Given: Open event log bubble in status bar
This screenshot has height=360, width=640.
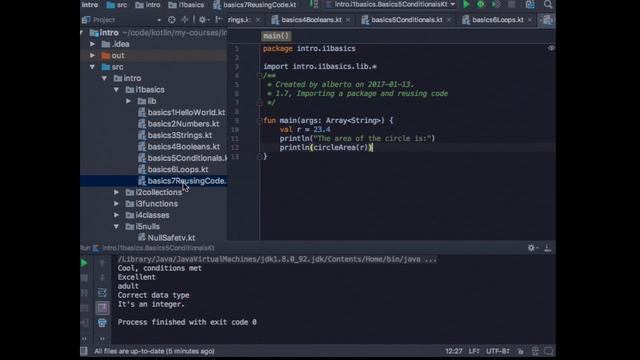Looking at the screenshot, I should coord(549,351).
